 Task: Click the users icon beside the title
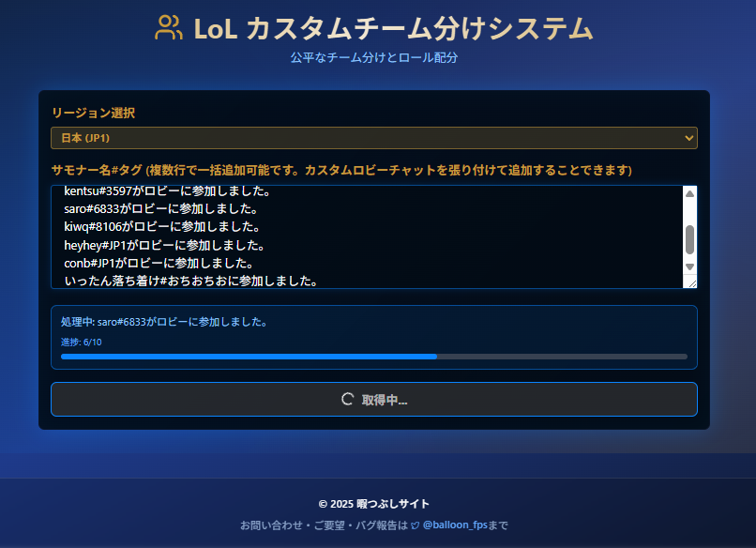click(169, 27)
